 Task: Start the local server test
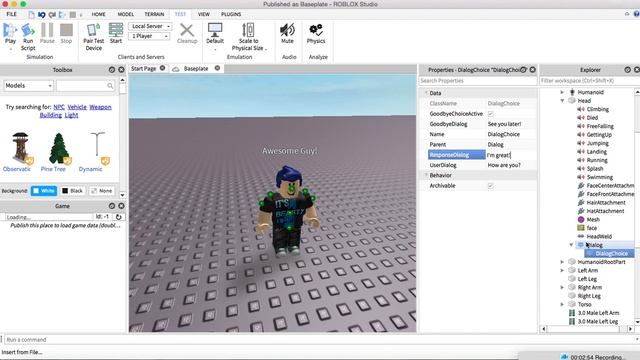[116, 31]
